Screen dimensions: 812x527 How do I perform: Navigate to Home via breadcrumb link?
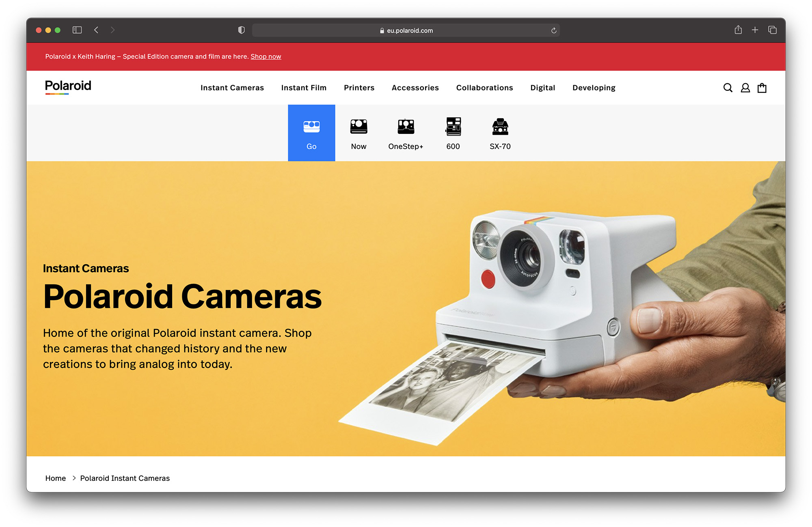click(55, 478)
